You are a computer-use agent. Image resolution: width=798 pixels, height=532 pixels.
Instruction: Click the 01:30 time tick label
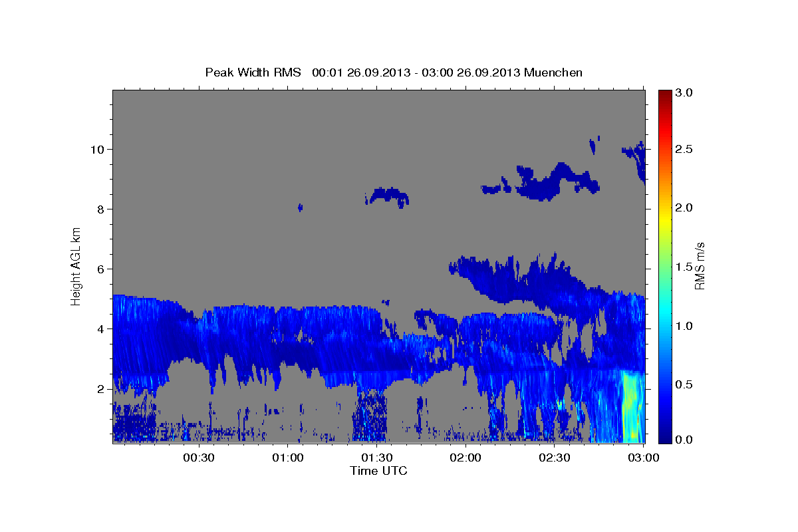coord(376,458)
